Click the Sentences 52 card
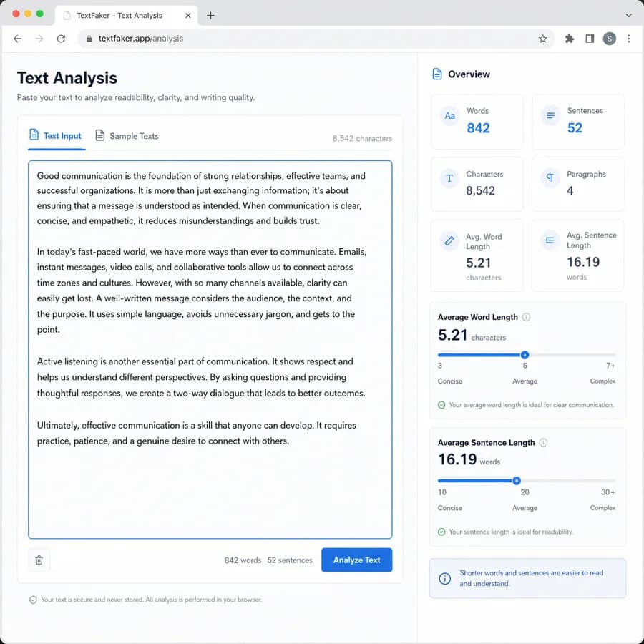Image resolution: width=644 pixels, height=644 pixels. (x=578, y=122)
